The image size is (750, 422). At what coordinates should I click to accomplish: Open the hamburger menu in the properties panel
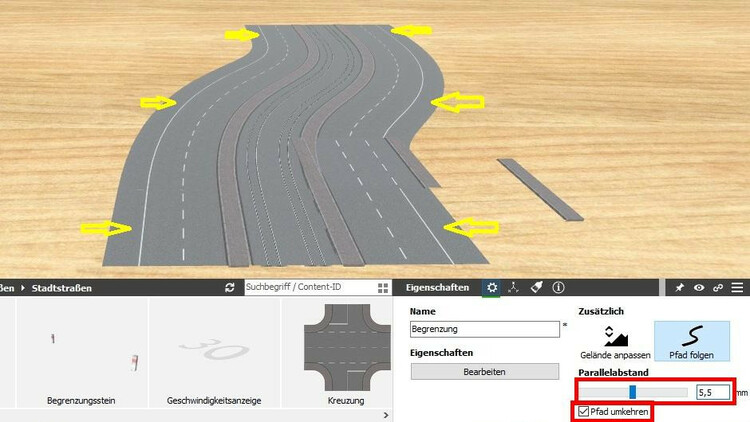[737, 288]
